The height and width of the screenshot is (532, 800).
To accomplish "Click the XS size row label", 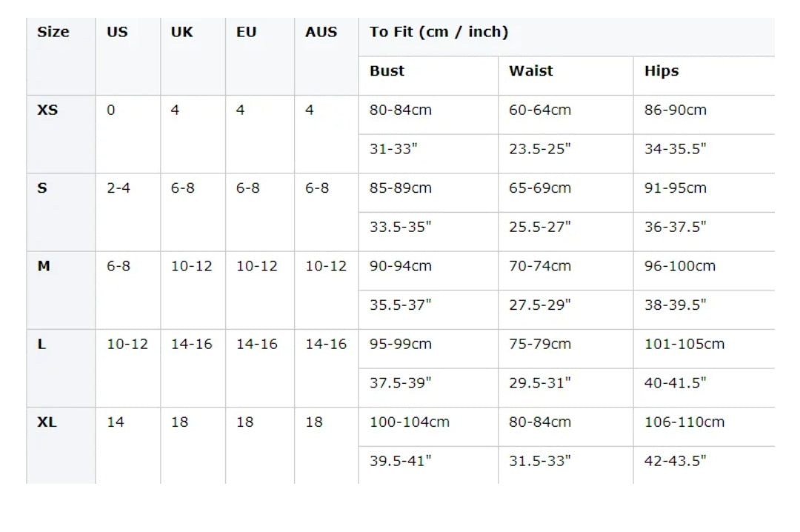I will click(47, 110).
